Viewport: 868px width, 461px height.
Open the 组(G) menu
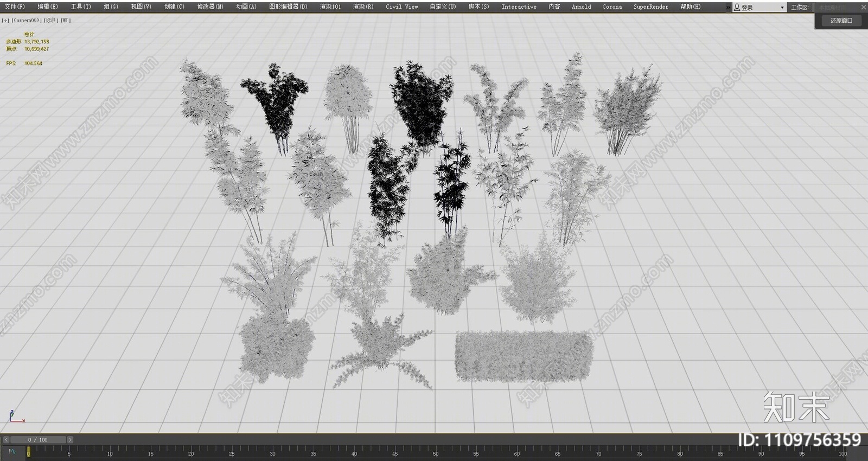(x=111, y=7)
